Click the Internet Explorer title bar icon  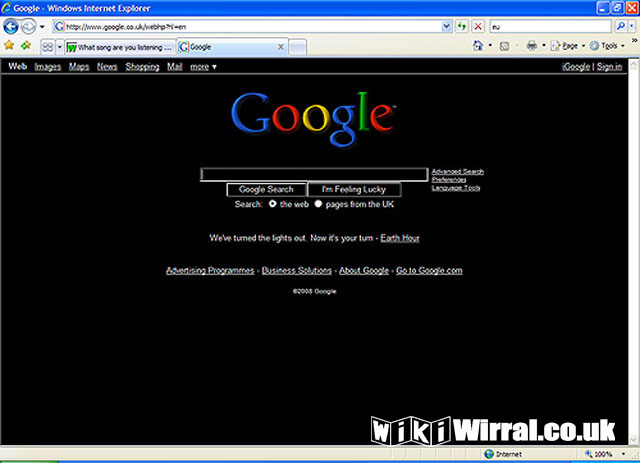tap(6, 8)
